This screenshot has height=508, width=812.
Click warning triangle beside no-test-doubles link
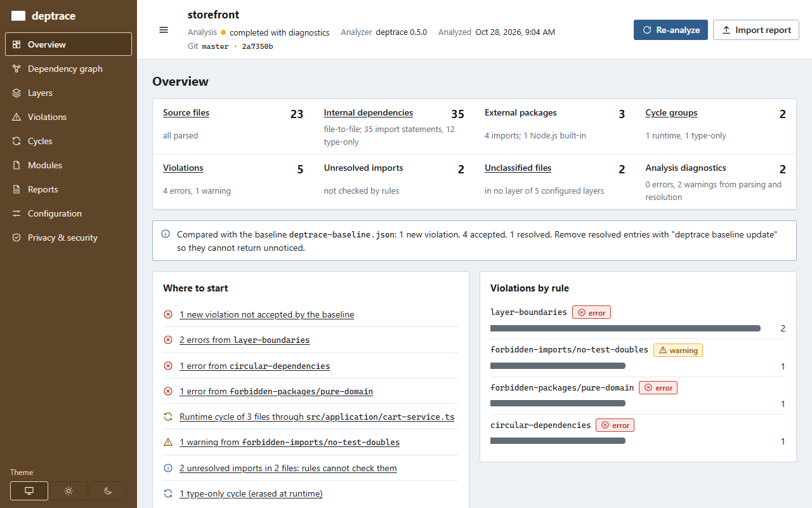pyautogui.click(x=168, y=442)
